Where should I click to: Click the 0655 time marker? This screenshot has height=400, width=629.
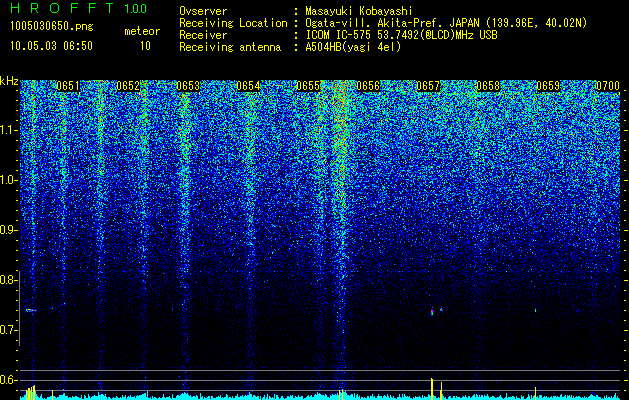tap(308, 86)
